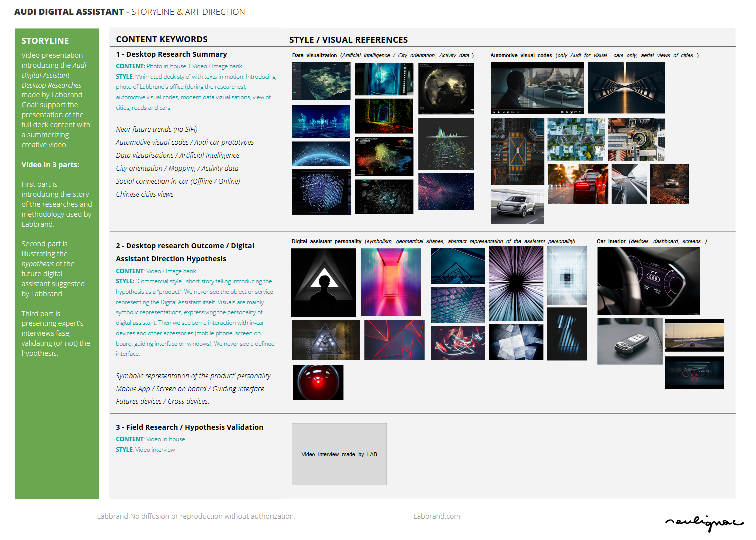Click the aerial green neighbourhood image
Viewport: 756px width, 540px height.
(576, 139)
